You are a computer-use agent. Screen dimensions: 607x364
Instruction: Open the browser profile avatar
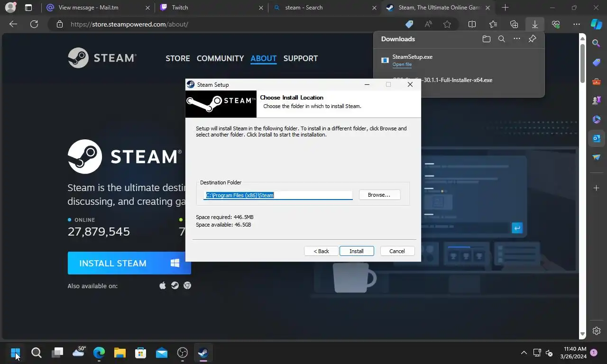coord(10,8)
